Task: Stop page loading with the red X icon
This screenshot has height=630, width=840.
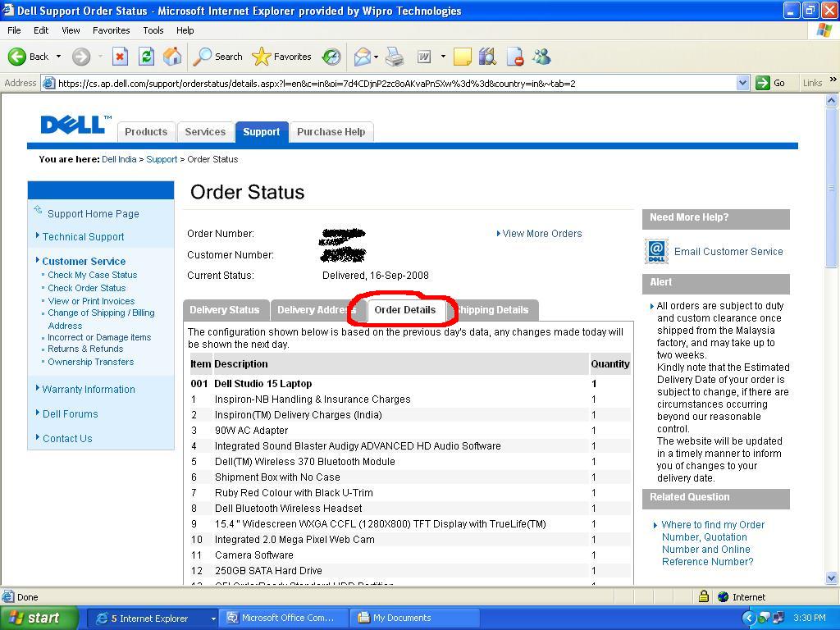Action: point(120,57)
